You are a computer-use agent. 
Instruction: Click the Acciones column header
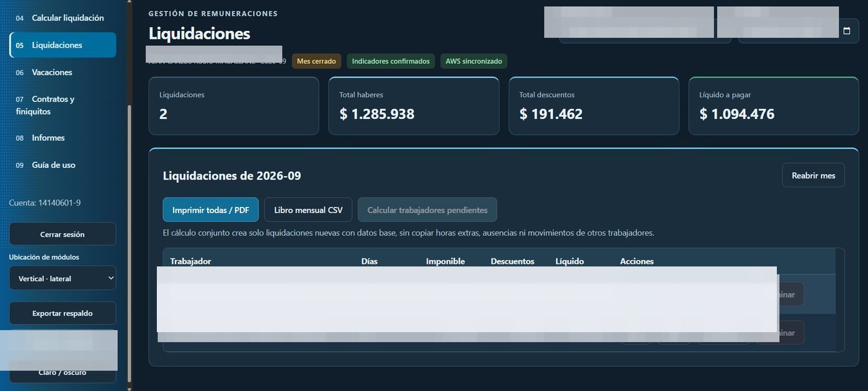click(x=637, y=261)
